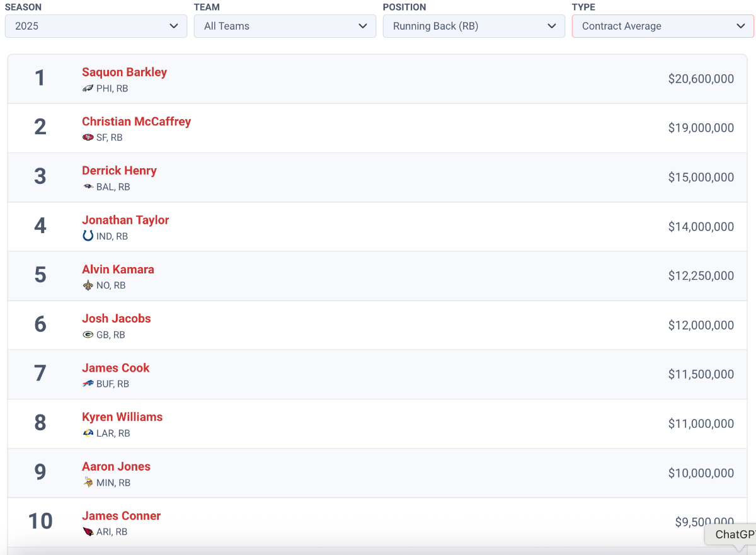
Task: Open the Running Back position dropdown
Action: 474,26
